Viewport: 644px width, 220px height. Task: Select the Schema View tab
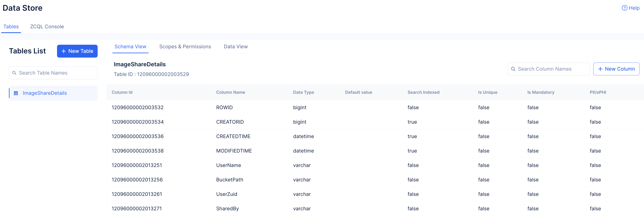(x=130, y=46)
